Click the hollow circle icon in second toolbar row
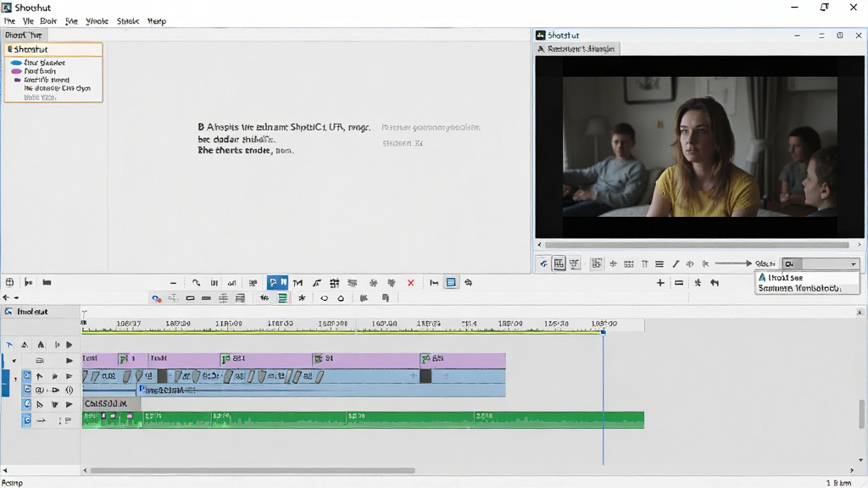Screen dimensions: 868x488 pyautogui.click(x=324, y=298)
